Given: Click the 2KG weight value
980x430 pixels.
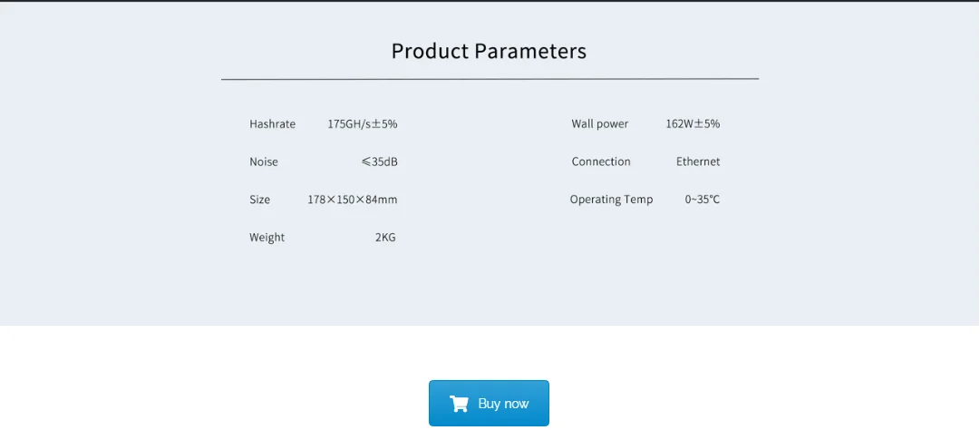Looking at the screenshot, I should pos(385,238).
